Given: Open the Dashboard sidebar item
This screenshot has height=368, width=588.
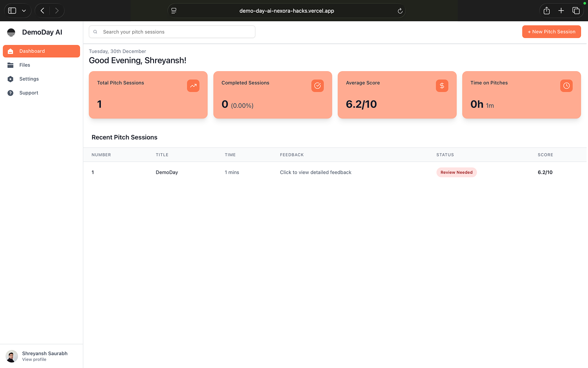Looking at the screenshot, I should pyautogui.click(x=41, y=51).
